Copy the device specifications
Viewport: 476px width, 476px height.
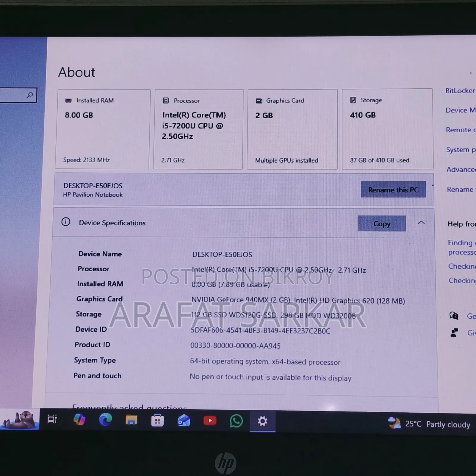click(x=382, y=223)
